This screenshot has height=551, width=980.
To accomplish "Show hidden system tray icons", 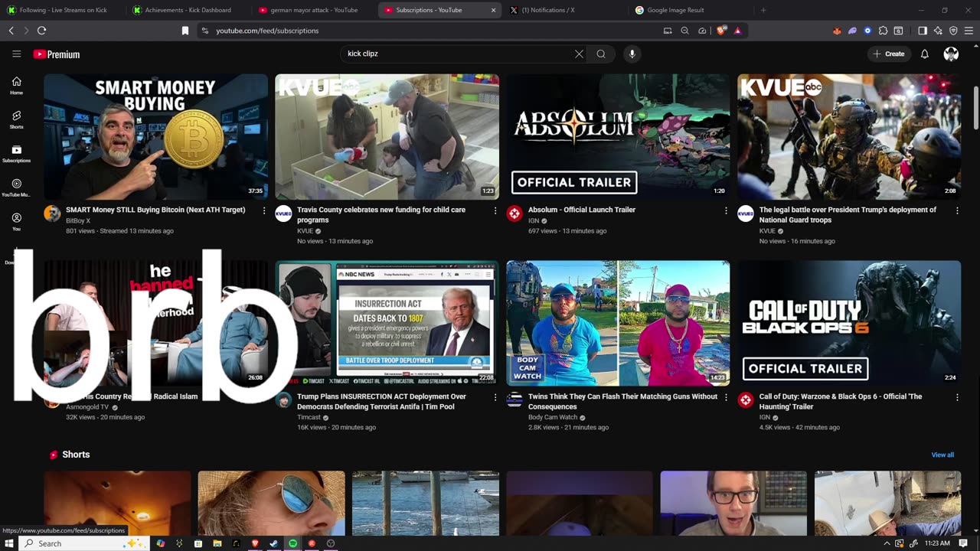I will pos(887,543).
